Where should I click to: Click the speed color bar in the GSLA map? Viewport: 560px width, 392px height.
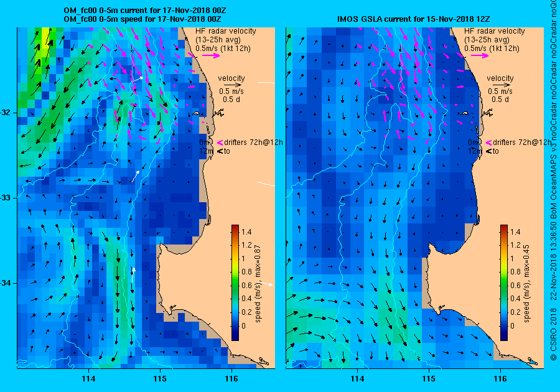(x=504, y=282)
